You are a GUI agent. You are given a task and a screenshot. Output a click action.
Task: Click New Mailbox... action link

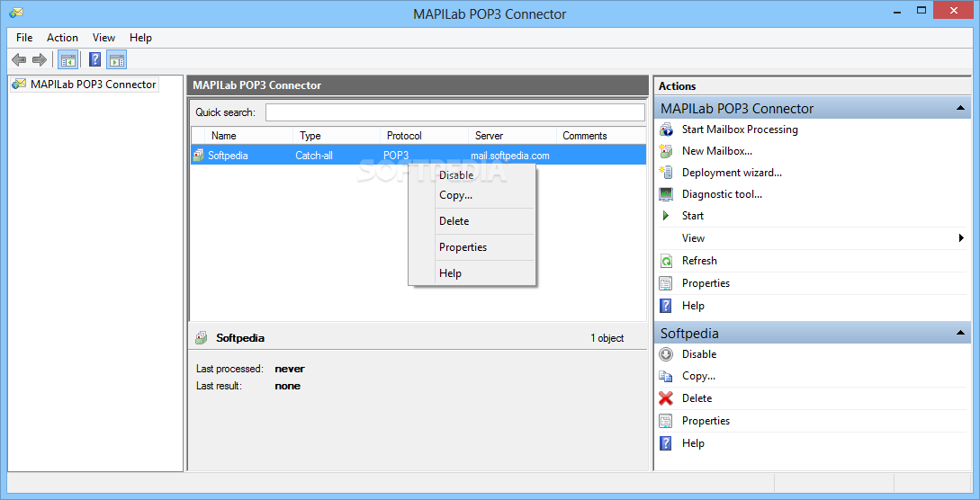pos(717,151)
